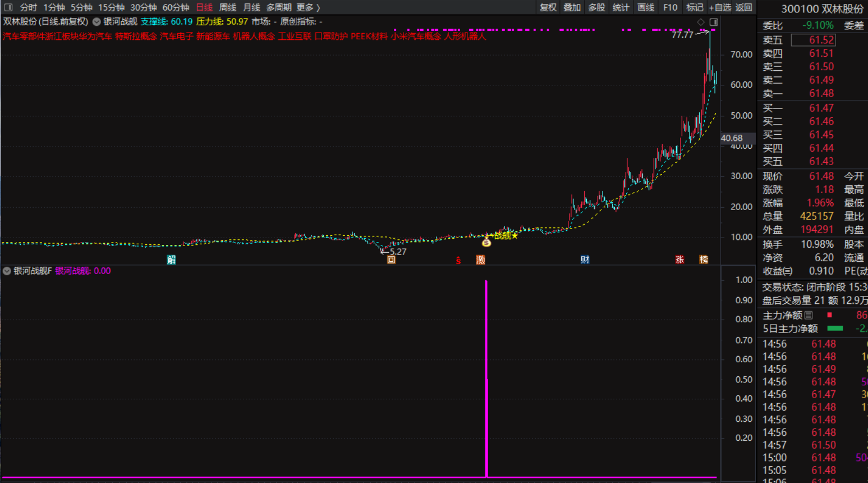Screen dimensions: 868x483
Task: Click the 激 incentive marker icon
Action: pyautogui.click(x=480, y=259)
